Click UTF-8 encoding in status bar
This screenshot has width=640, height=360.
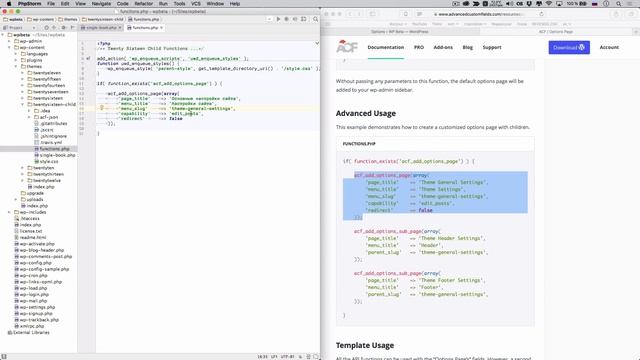coord(287,357)
